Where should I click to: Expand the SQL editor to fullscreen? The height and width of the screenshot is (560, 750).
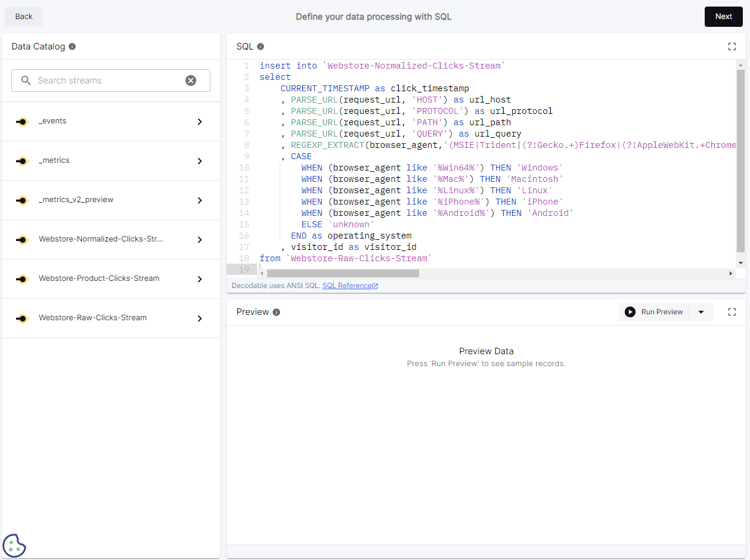click(732, 47)
